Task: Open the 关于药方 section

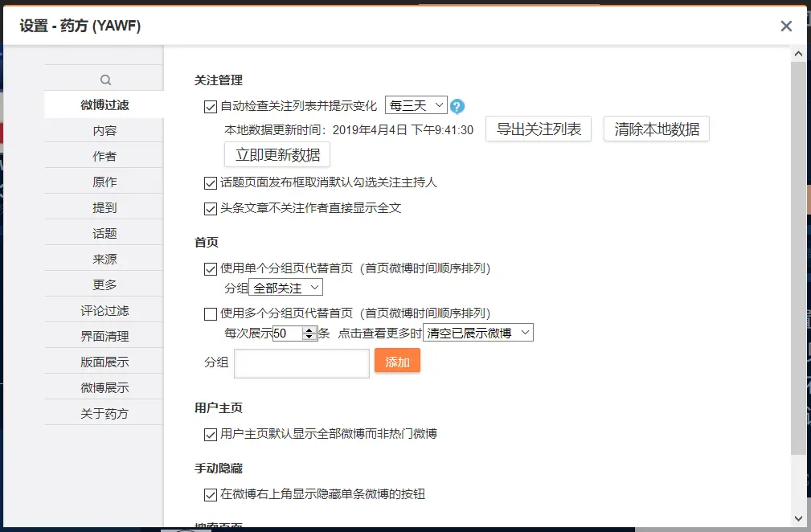Action: pyautogui.click(x=105, y=412)
